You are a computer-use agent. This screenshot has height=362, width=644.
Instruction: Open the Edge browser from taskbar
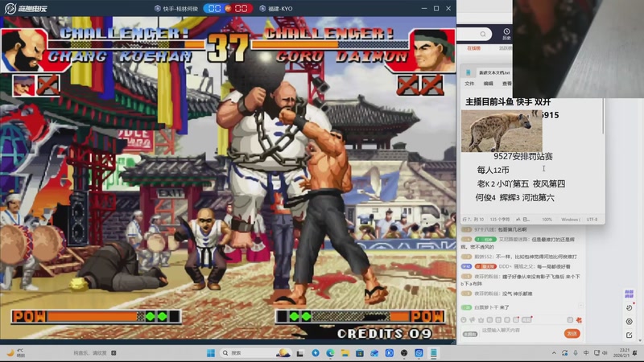click(x=330, y=353)
